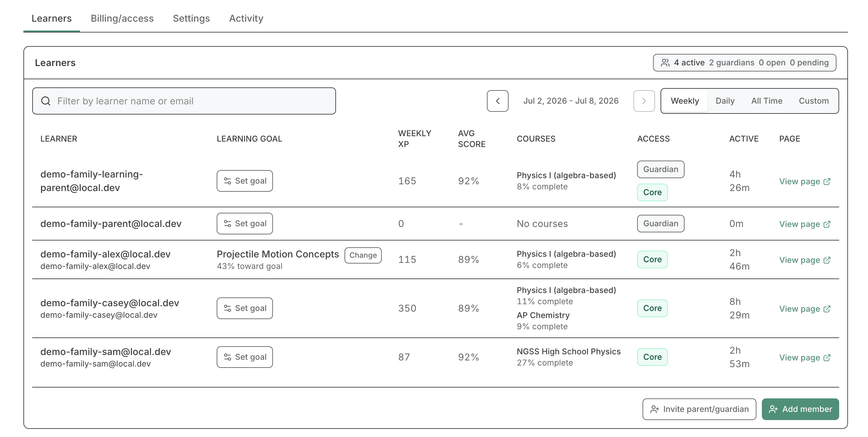Click the '0 open' count
Image resolution: width=868 pixels, height=437 pixels.
(x=772, y=63)
